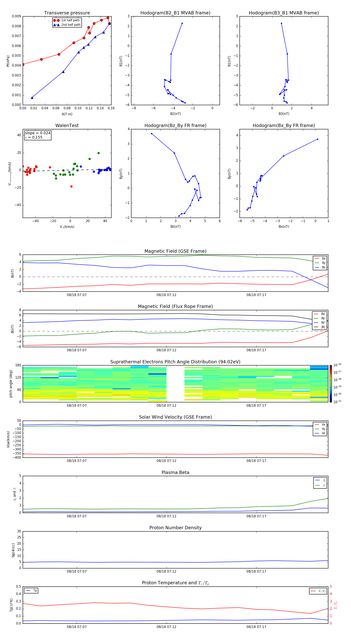Click "08/18 07:17" tick under Plasma Beta panel
The height and width of the screenshot is (644, 351).
(x=256, y=516)
